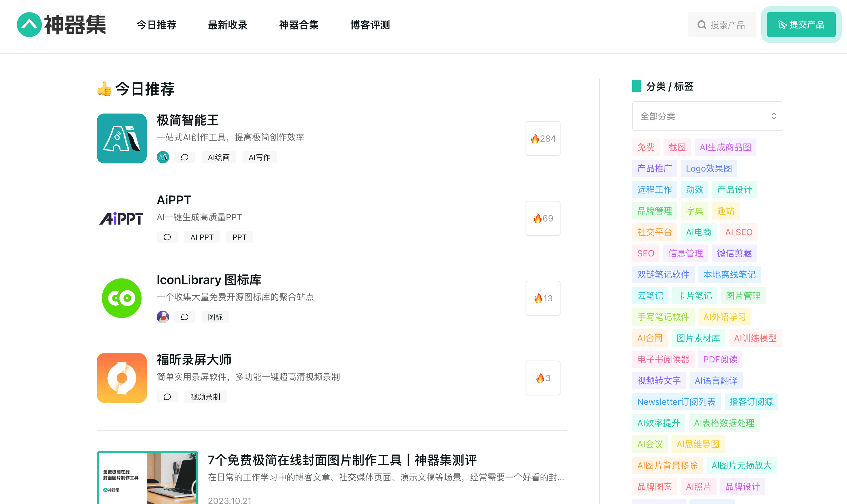Select the AI写作 tag
This screenshot has width=847, height=504.
[x=260, y=157]
